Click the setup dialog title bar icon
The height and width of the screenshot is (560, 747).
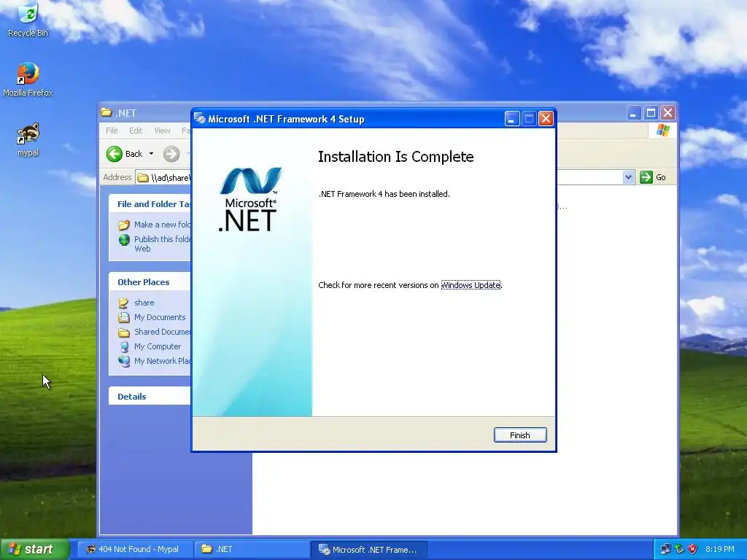200,119
